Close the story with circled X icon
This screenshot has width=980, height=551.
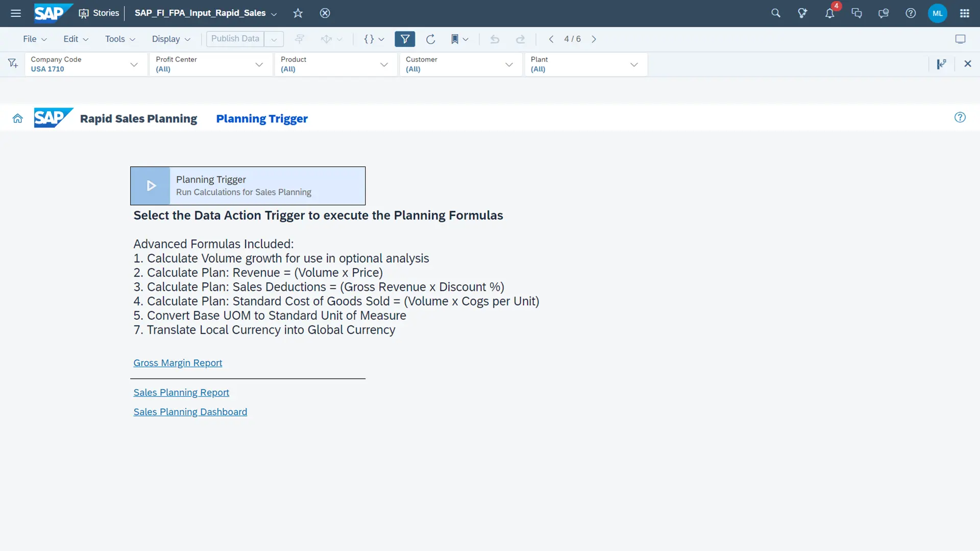click(x=325, y=13)
